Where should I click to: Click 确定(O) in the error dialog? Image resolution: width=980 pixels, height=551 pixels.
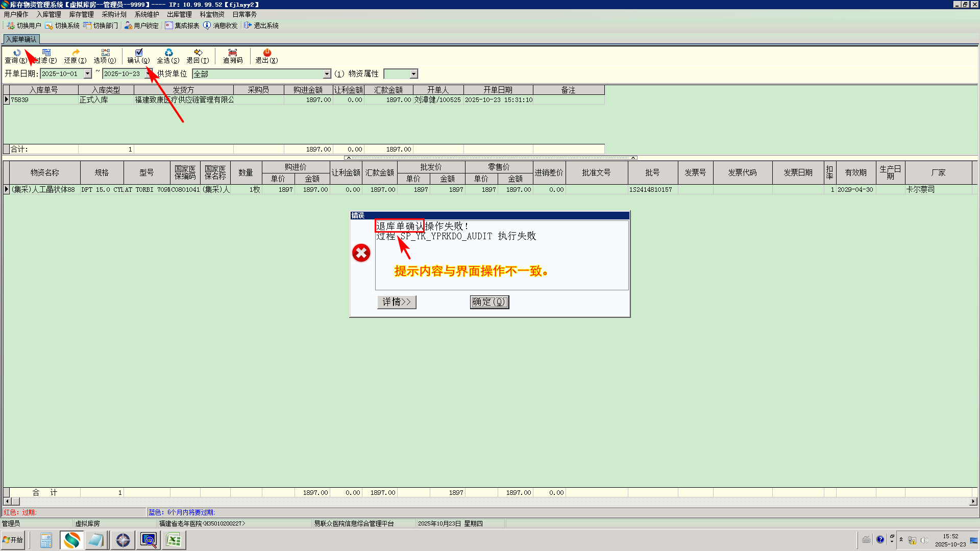(489, 302)
